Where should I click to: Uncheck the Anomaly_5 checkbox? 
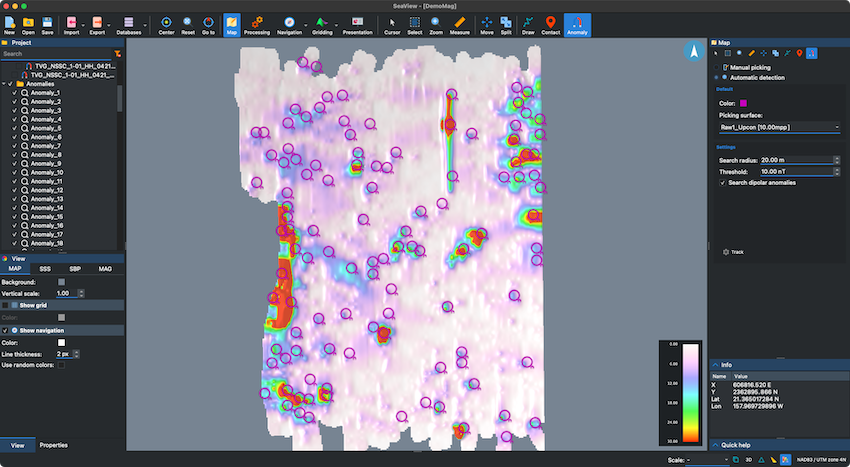pyautogui.click(x=15, y=128)
